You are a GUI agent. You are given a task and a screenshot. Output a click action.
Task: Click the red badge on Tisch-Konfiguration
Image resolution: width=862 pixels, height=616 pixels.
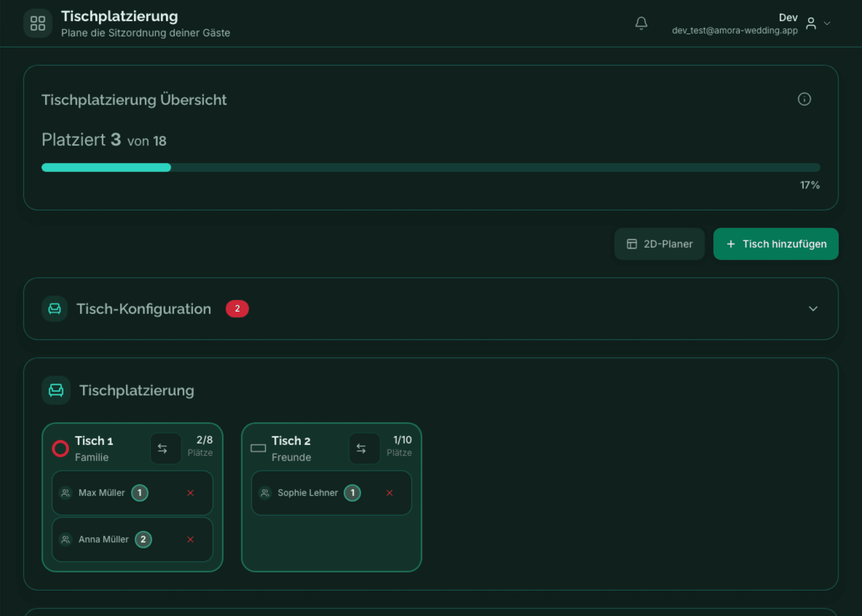point(237,309)
